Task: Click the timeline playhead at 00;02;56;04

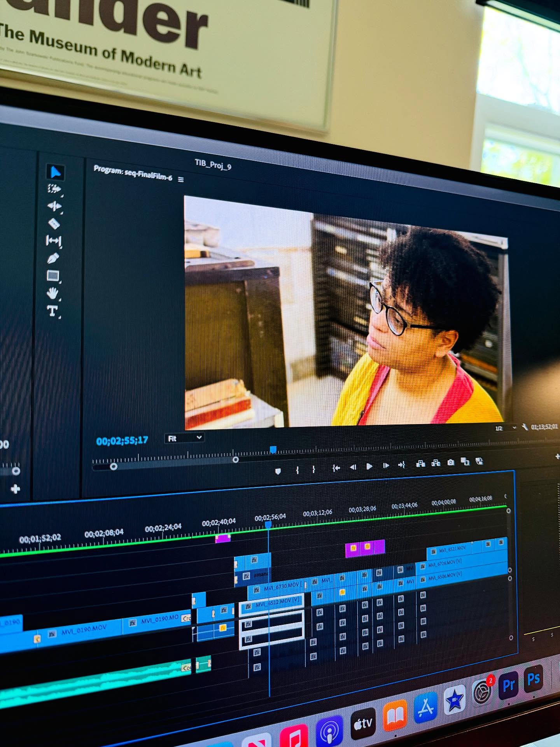Action: tap(268, 525)
